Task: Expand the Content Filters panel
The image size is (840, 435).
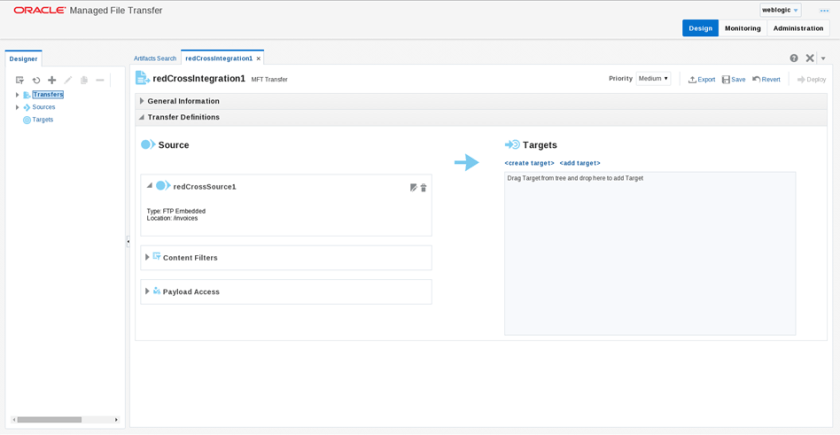Action: [x=147, y=257]
